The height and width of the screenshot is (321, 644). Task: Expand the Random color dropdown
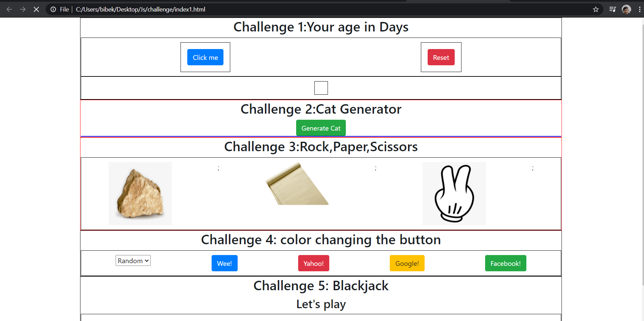click(x=133, y=261)
